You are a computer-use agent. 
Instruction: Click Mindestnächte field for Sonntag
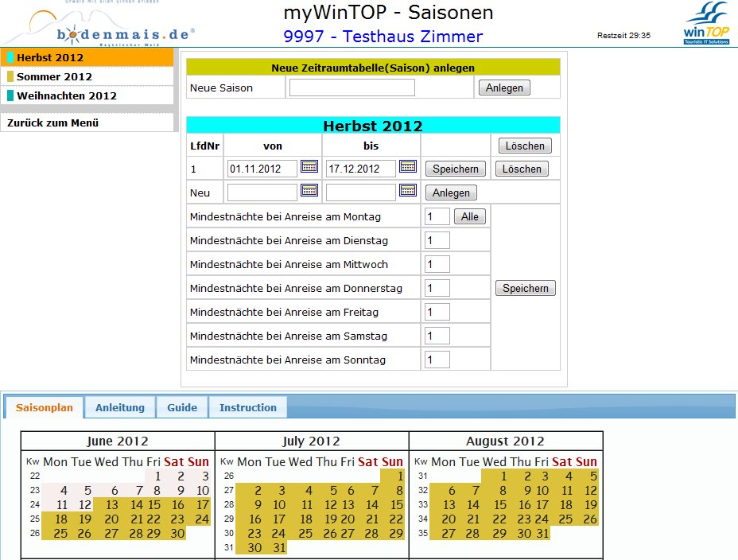(x=437, y=360)
